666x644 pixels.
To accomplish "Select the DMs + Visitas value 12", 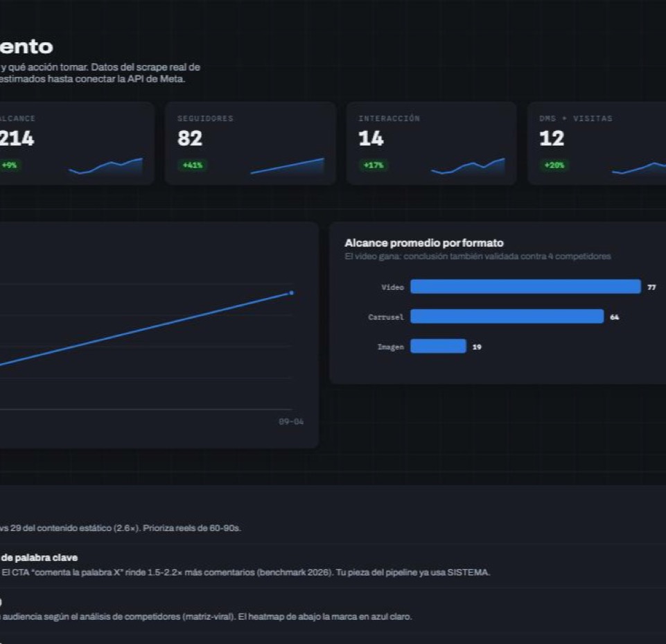I will [x=552, y=139].
